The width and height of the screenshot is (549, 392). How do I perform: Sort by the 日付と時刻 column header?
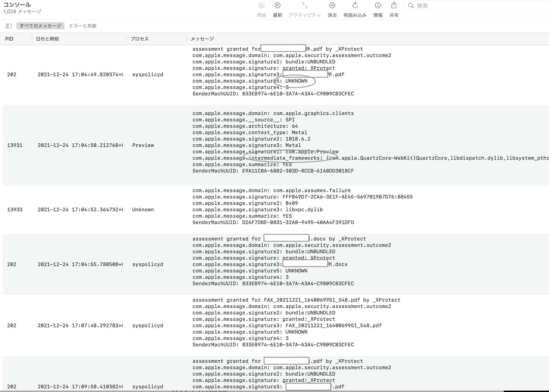click(47, 39)
